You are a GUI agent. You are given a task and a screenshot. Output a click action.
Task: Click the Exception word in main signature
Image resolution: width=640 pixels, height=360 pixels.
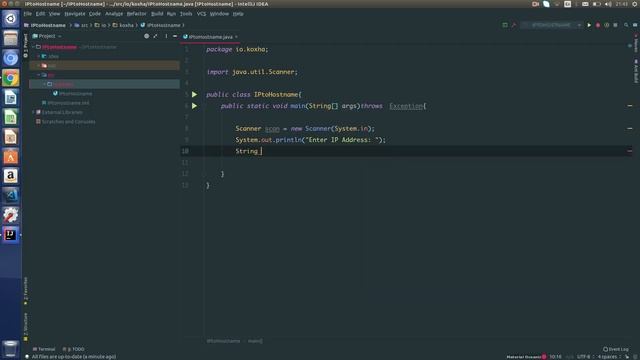(406, 106)
